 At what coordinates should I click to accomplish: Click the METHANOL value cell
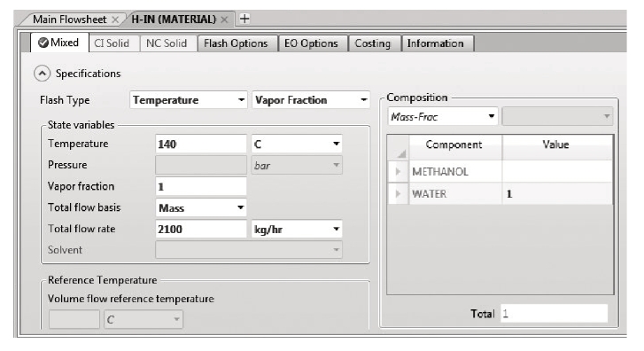click(x=556, y=171)
